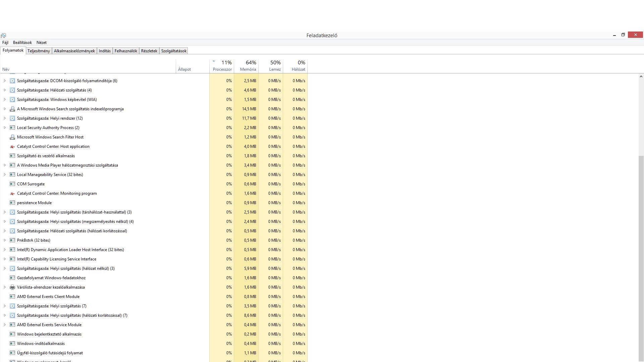644x362 pixels.
Task: Open the Nézet menu
Action: coord(42,43)
